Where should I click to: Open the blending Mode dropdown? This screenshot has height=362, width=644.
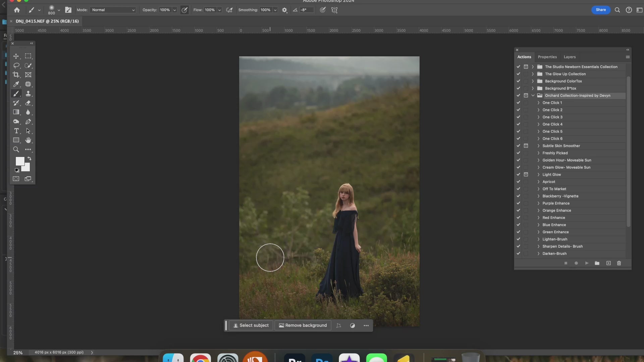pos(113,10)
